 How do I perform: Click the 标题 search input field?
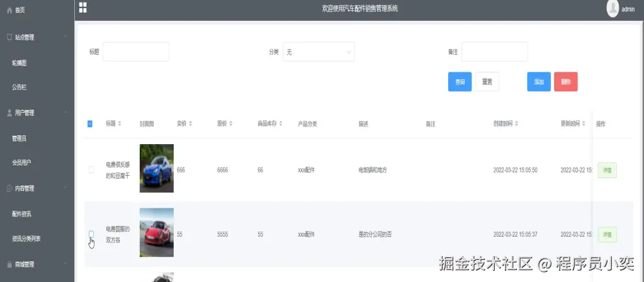[x=136, y=52]
